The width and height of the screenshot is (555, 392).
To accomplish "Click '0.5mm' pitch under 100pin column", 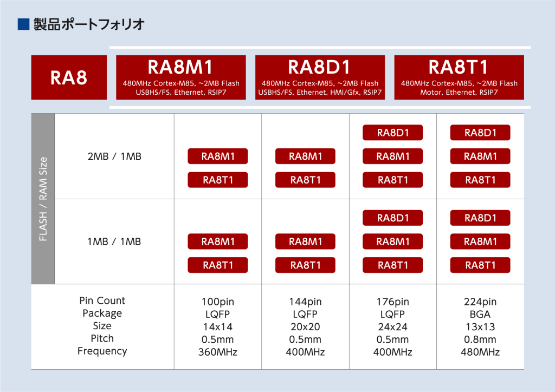I will (218, 339).
